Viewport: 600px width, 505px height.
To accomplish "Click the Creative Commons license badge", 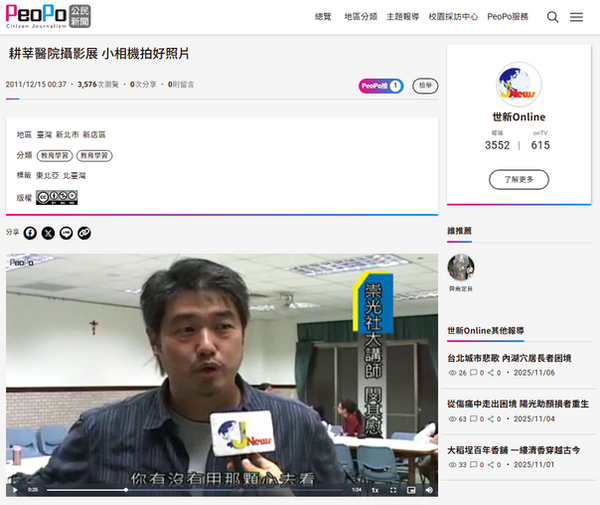I will point(57,197).
